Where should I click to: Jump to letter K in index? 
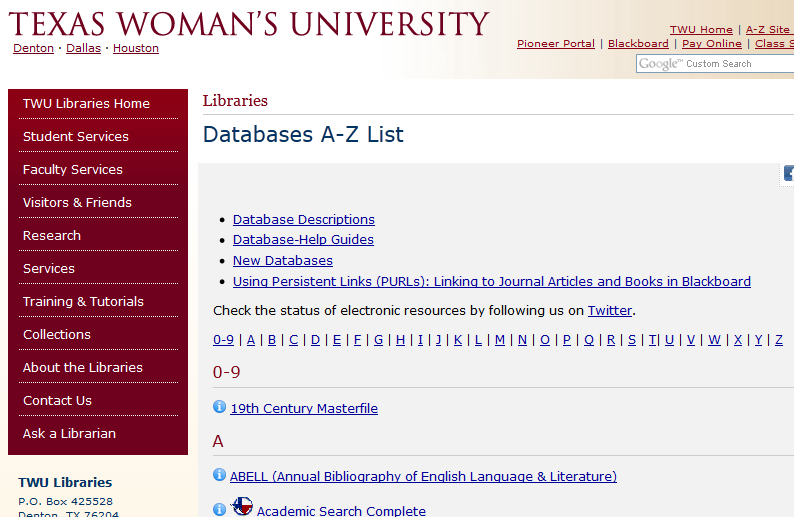(x=458, y=340)
